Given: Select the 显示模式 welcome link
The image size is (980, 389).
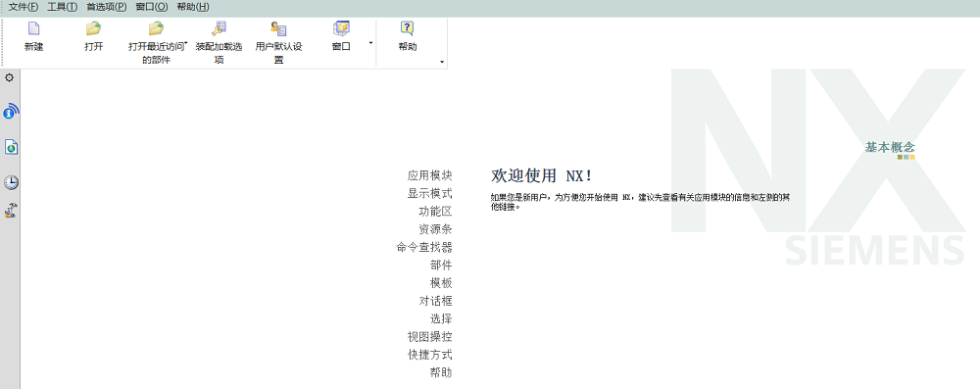Looking at the screenshot, I should click(x=430, y=193).
